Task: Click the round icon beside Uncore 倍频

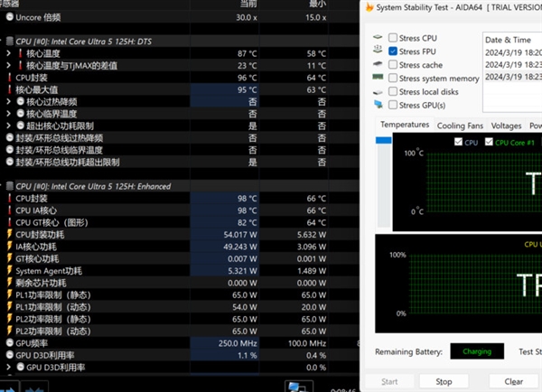Action: pos(9,17)
